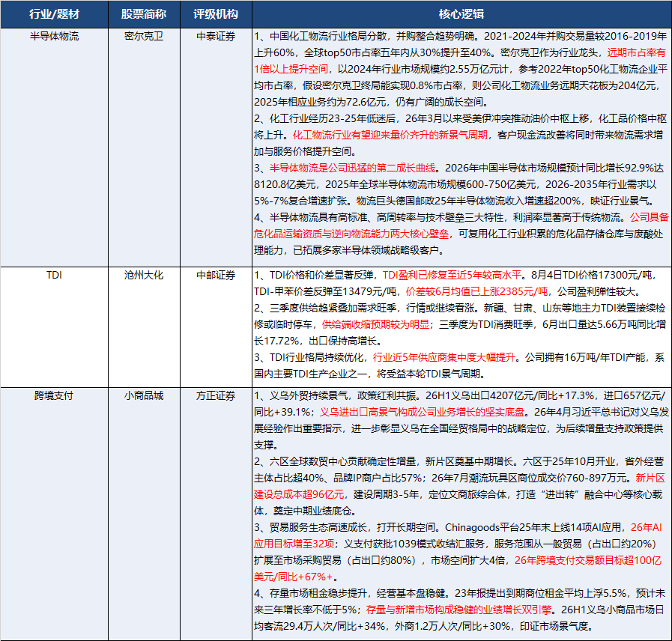Click text TDI价格和价差显著反弹
This screenshot has height=641, width=672.
coord(321,275)
